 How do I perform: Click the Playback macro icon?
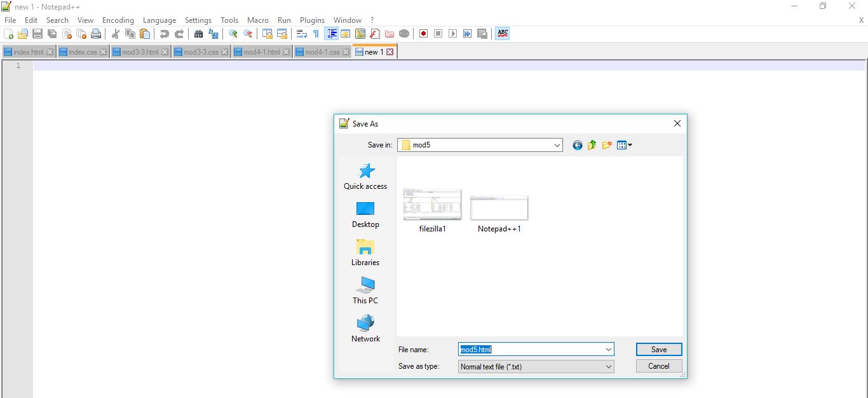[x=453, y=34]
